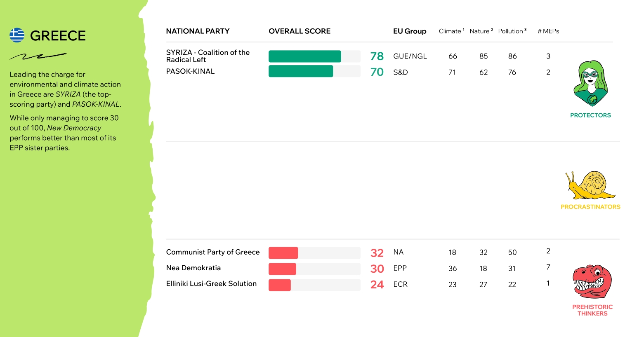Click the red Prehistoric Thinkers dinosaur icon
This screenshot has height=337, width=644.
tap(592, 282)
